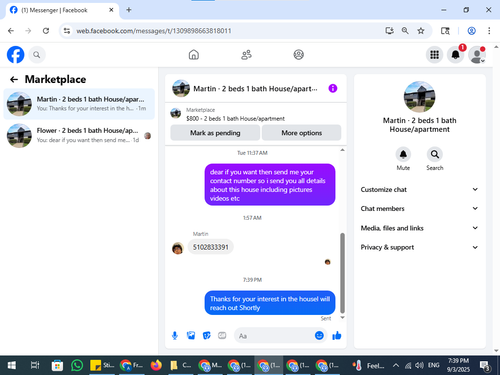500x375 pixels.
Task: Bookmark this page with star
Action: [421, 31]
